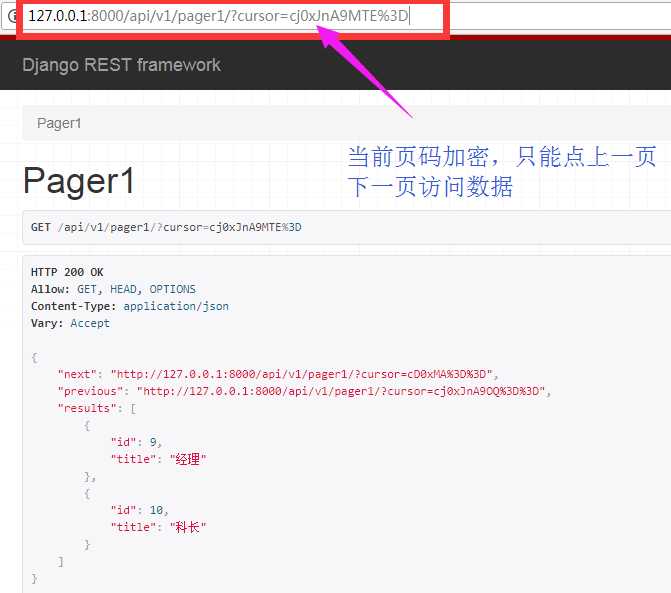
Task: Click the GET request line /api/v1/pager1/?cursor=cj0xJnA9MTE%3D
Action: 166,227
